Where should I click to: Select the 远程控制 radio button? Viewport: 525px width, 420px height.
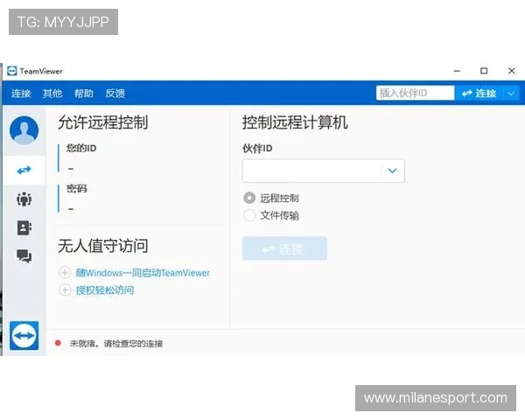249,198
